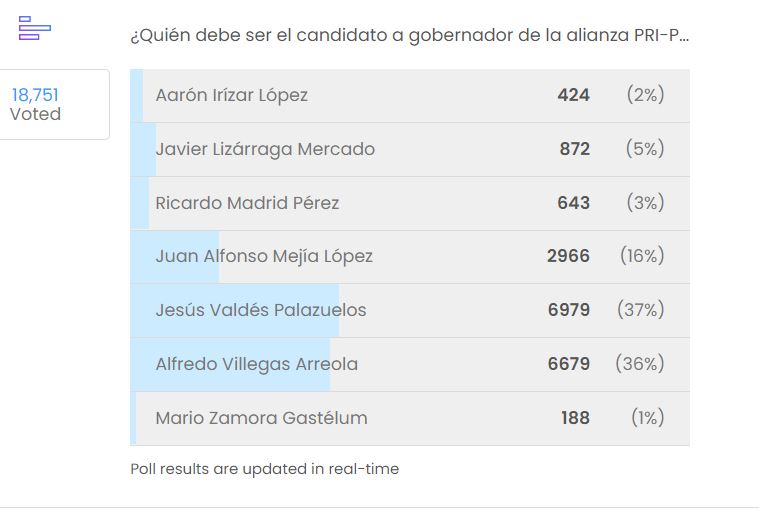This screenshot has height=529, width=759.
Task: Click the 36% percentage for Alfredo Villegas
Action: coord(639,363)
